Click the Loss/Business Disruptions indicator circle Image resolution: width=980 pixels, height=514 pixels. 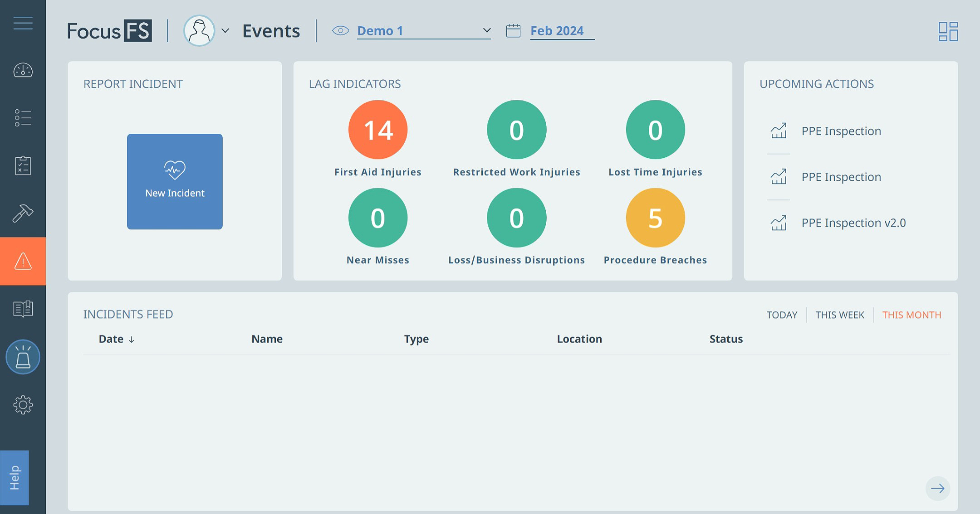516,218
